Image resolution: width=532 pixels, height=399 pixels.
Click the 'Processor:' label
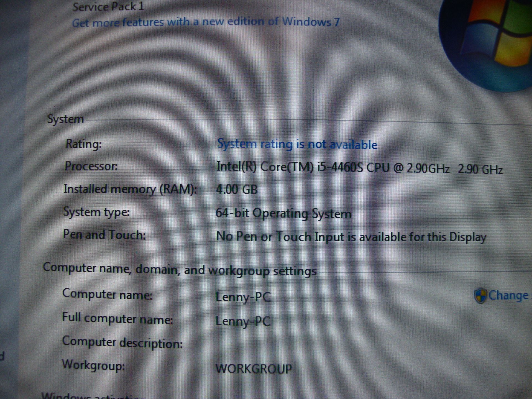(x=91, y=166)
